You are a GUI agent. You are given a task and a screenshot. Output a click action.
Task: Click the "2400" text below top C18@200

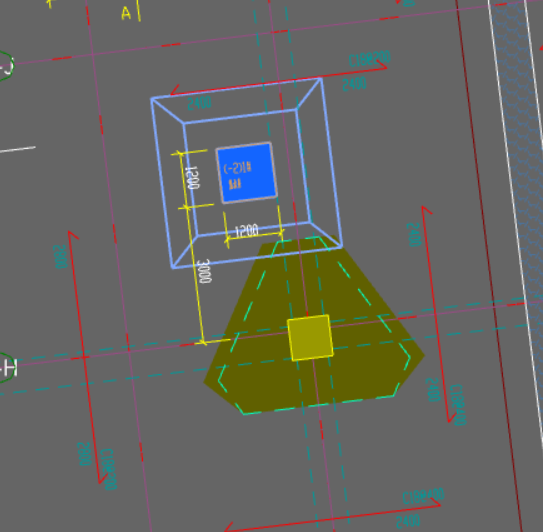[354, 84]
